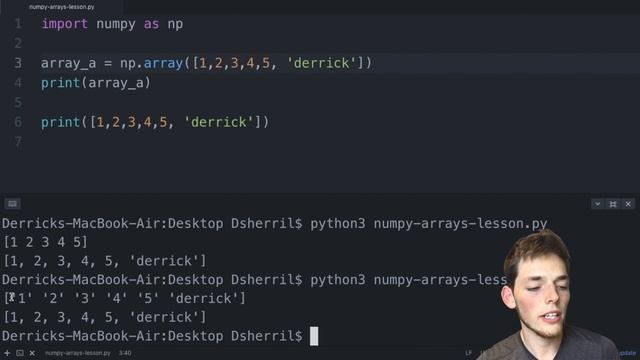640x360 pixels.
Task: Click 'array_a' variable on line 3
Action: (x=68, y=63)
